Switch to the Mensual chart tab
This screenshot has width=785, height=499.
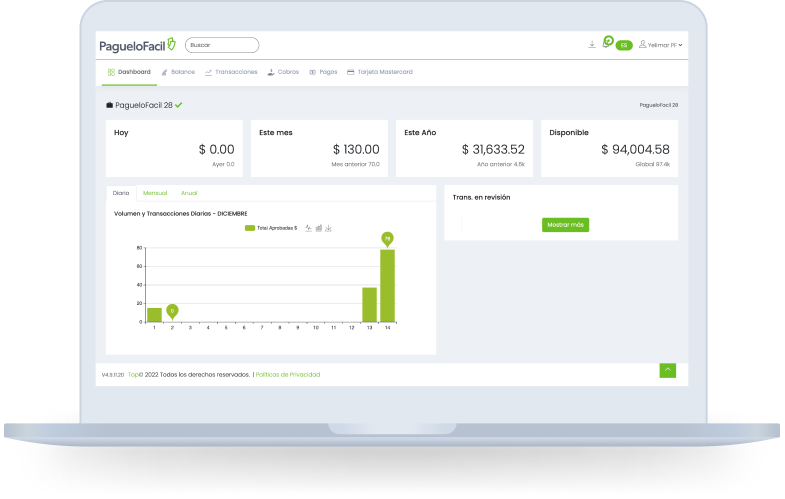tap(155, 192)
